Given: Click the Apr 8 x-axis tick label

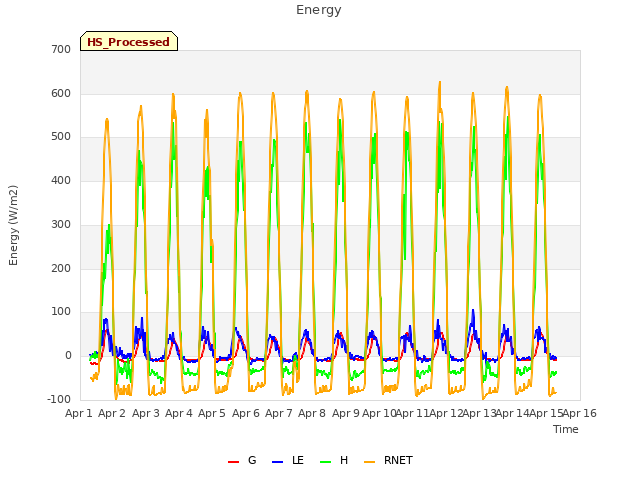Looking at the screenshot, I should [312, 413].
